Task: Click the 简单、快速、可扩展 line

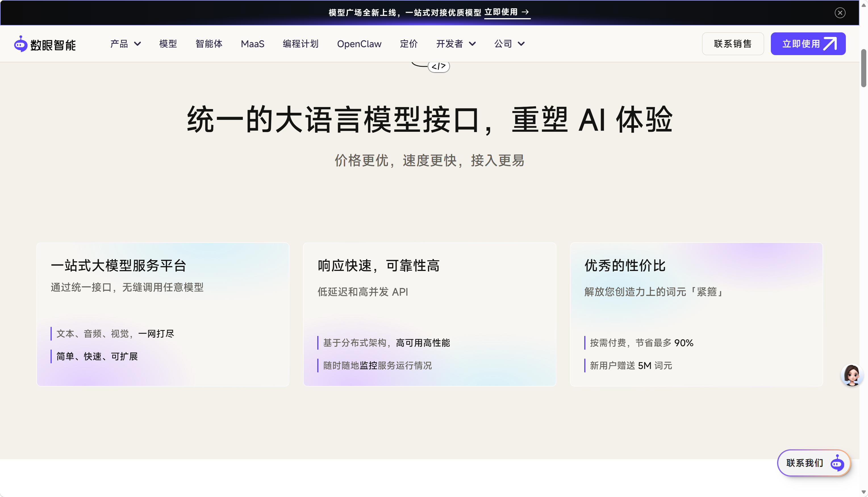Action: 97,356
